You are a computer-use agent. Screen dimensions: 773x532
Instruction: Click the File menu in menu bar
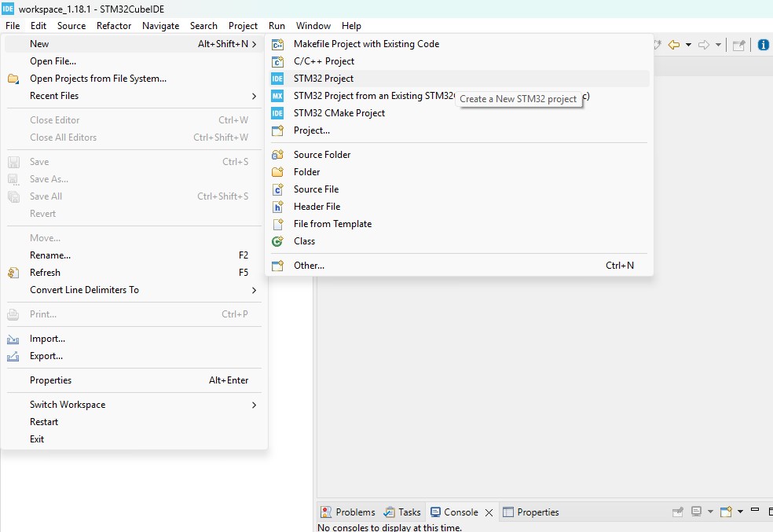click(13, 26)
